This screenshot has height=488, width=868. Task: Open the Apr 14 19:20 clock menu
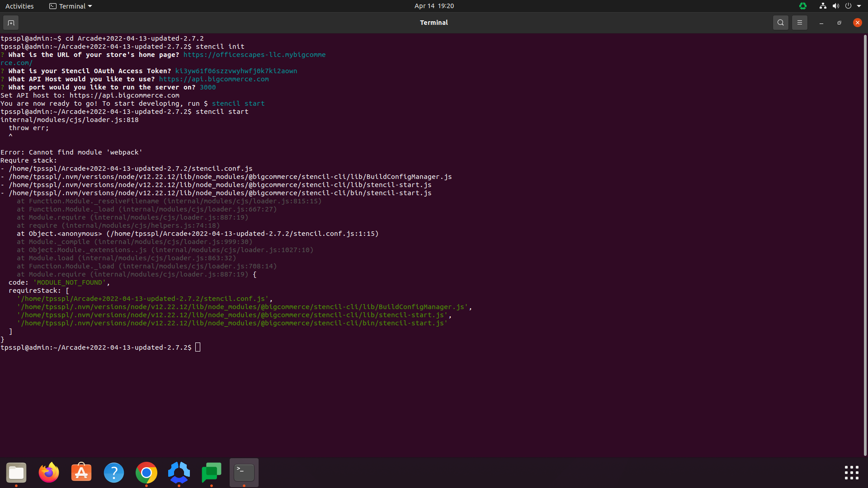point(434,6)
